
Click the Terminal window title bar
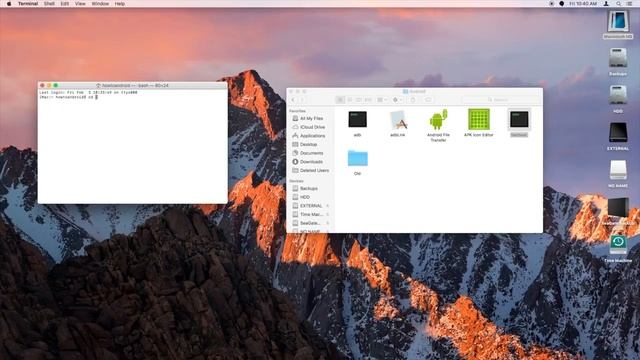[x=133, y=85]
